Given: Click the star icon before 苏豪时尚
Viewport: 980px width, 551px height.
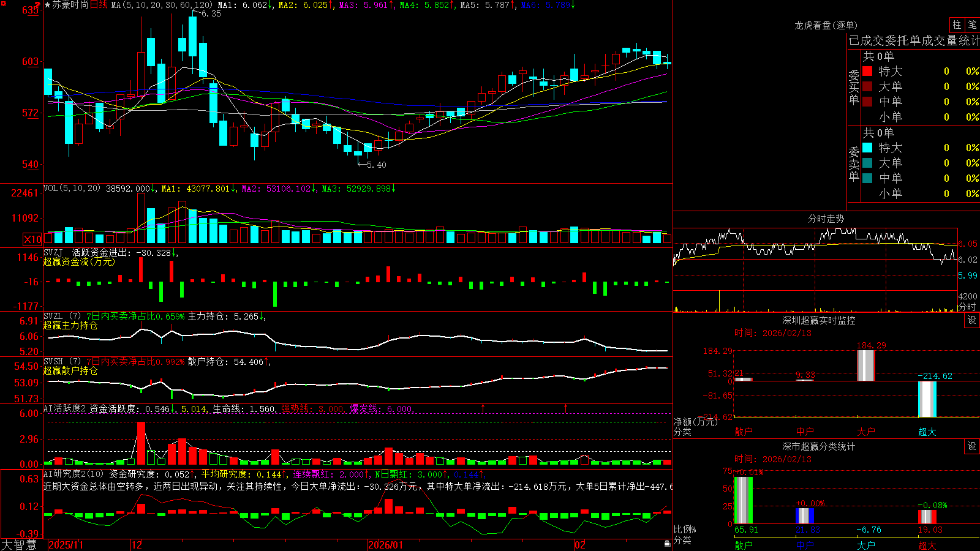Looking at the screenshot, I should point(47,5).
